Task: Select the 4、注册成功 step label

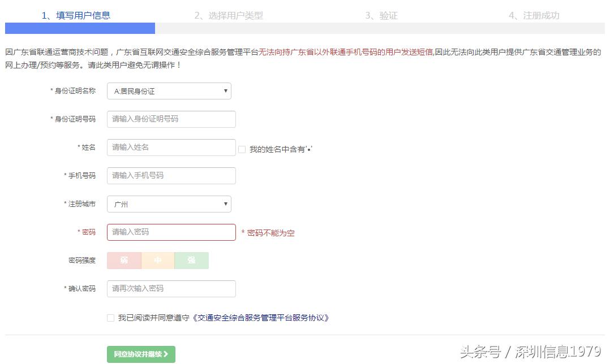Action: [x=534, y=16]
